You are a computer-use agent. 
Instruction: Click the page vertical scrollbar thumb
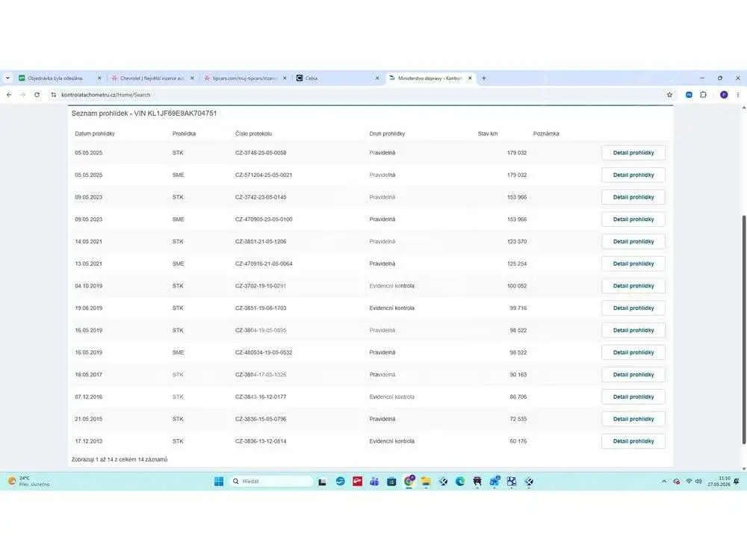click(x=743, y=329)
